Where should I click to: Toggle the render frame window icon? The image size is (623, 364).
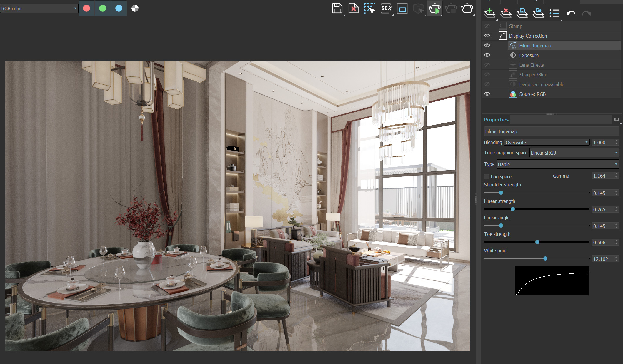(x=402, y=9)
